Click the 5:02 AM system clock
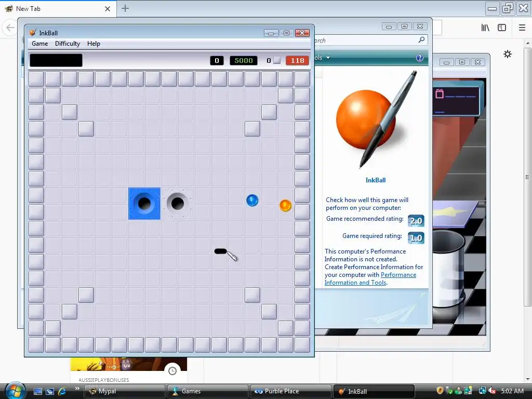532x399 pixels. [512, 391]
